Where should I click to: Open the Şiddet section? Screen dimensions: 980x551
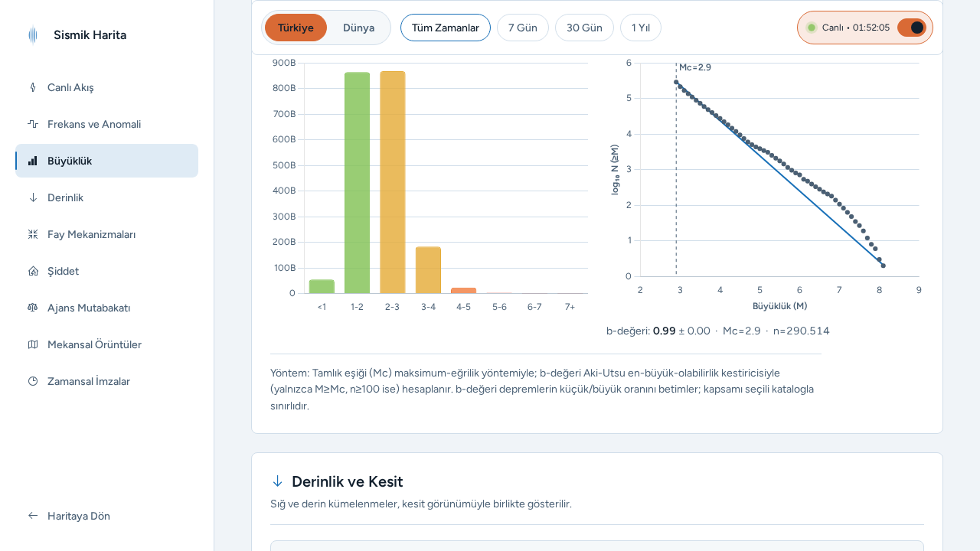point(107,271)
